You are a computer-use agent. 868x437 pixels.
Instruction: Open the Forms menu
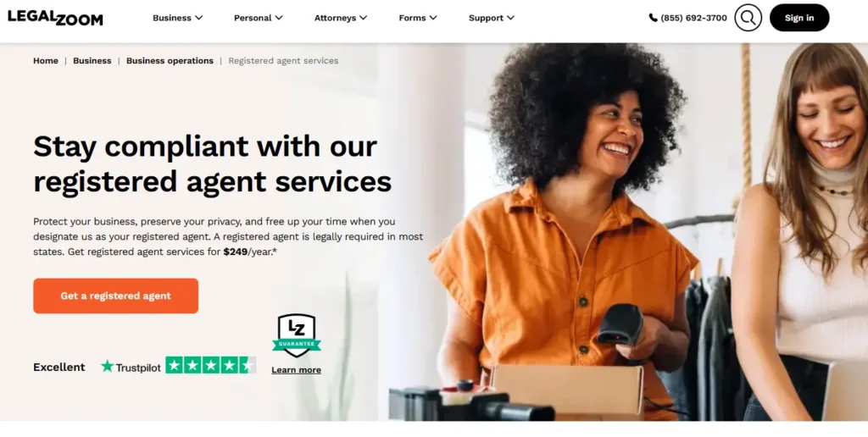pyautogui.click(x=418, y=18)
